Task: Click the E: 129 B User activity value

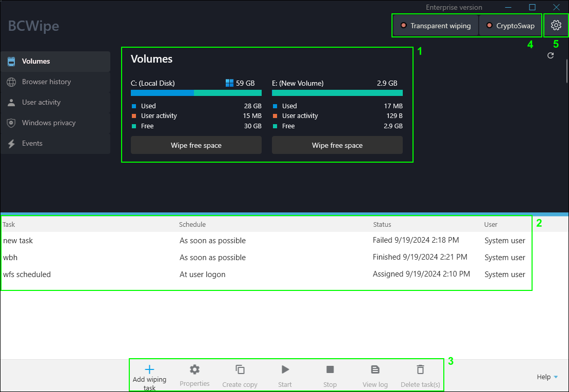Action: [x=395, y=116]
